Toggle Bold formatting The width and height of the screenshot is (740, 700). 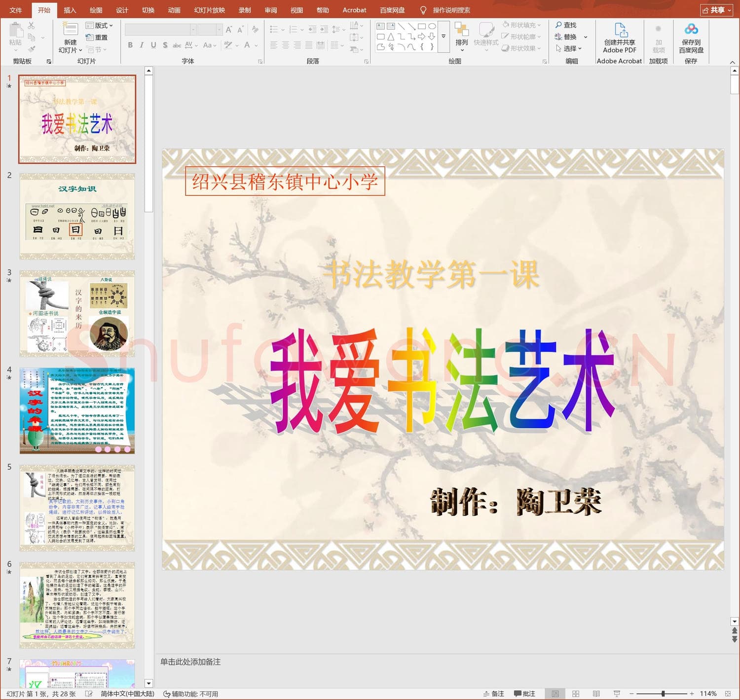coord(130,45)
